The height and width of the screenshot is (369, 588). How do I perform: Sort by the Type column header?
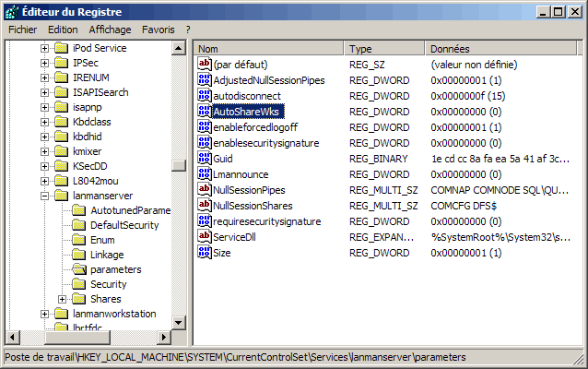click(383, 48)
